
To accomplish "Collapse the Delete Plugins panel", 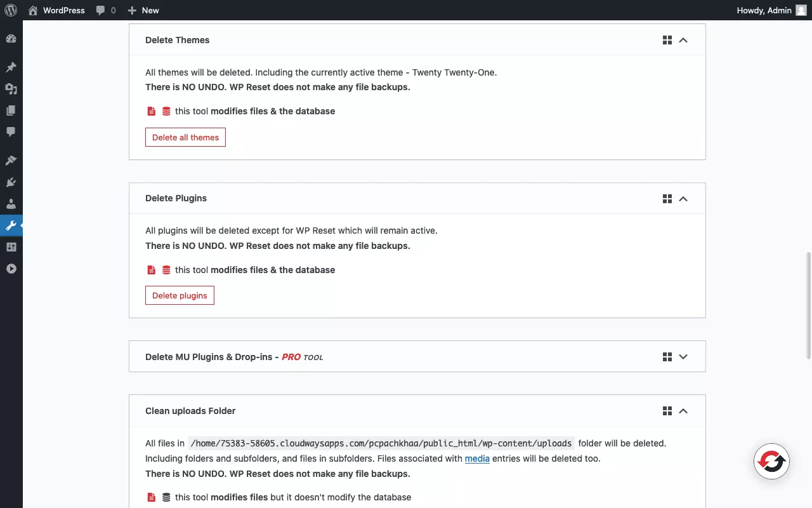I will click(683, 199).
